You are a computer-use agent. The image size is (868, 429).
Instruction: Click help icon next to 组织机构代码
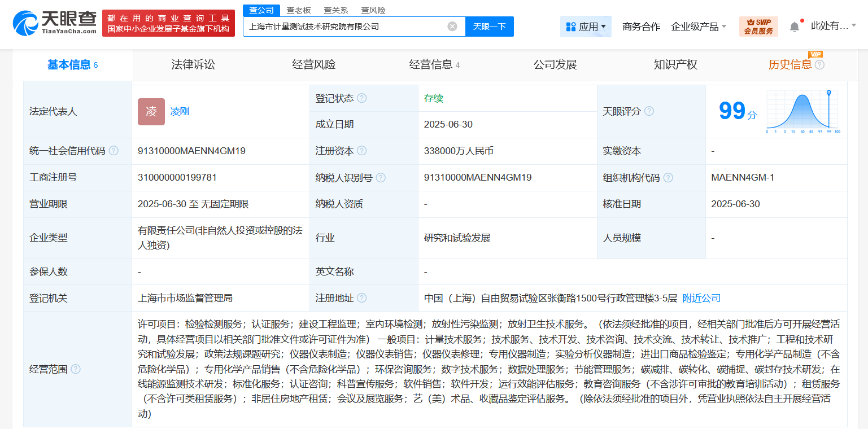[x=668, y=178]
